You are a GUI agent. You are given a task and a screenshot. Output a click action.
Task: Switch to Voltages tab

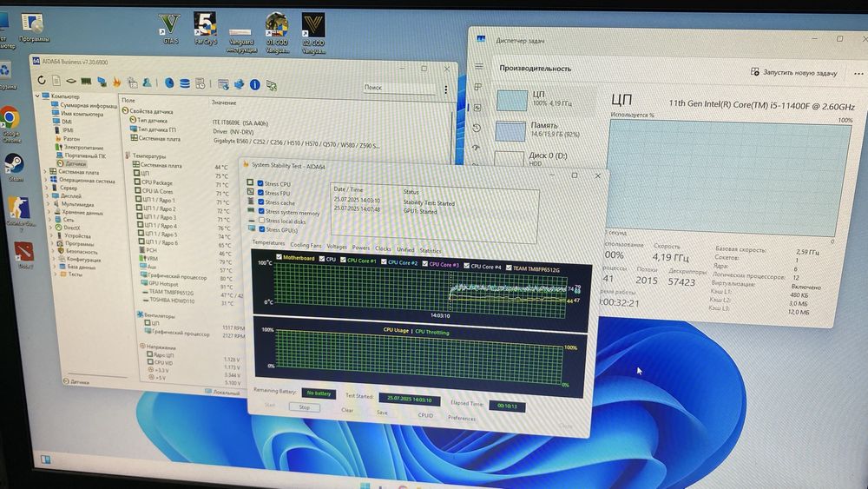(337, 247)
